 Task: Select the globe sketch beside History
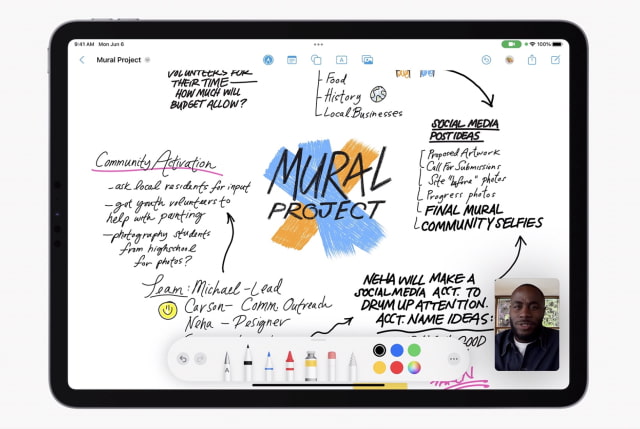point(378,94)
